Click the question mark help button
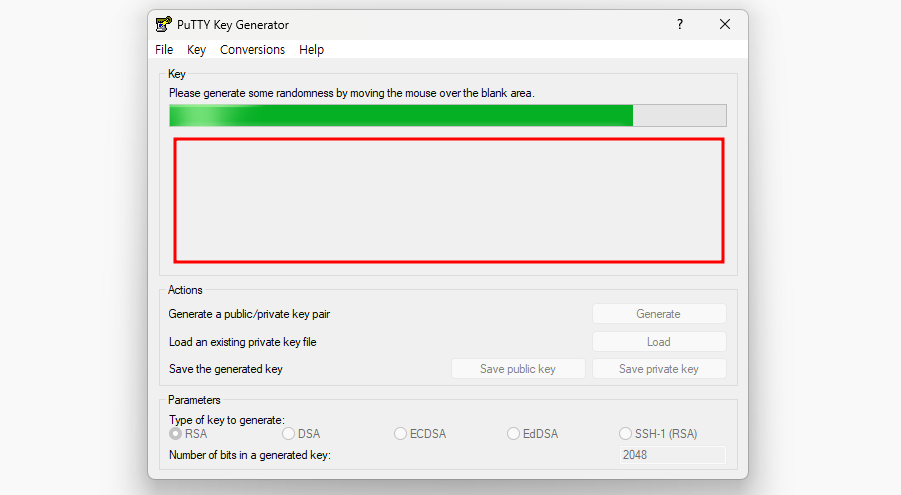The height and width of the screenshot is (495, 901). coord(680,24)
